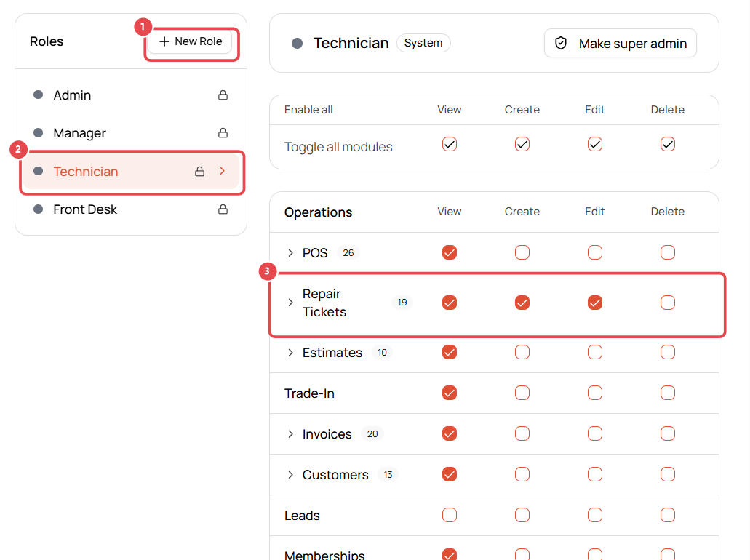Click the Trade-In module label

coord(309,393)
